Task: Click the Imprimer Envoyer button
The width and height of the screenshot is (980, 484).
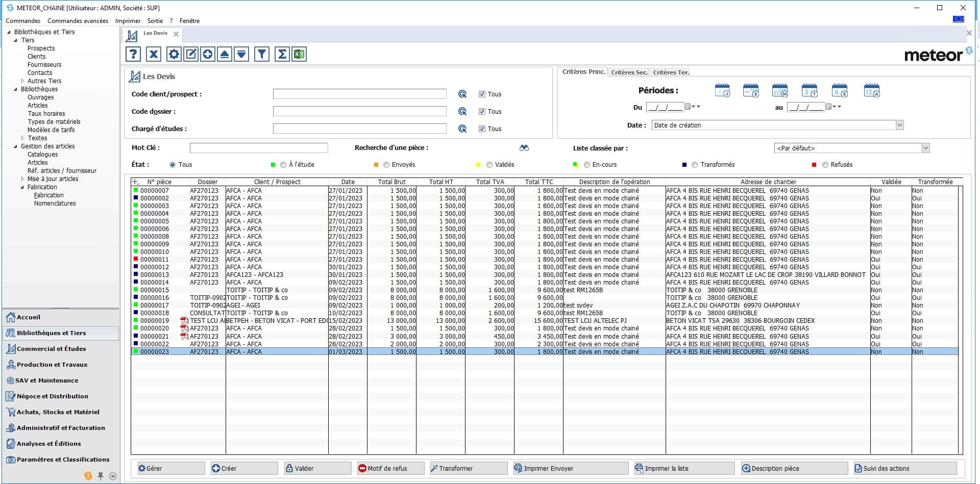Action: coord(571,468)
